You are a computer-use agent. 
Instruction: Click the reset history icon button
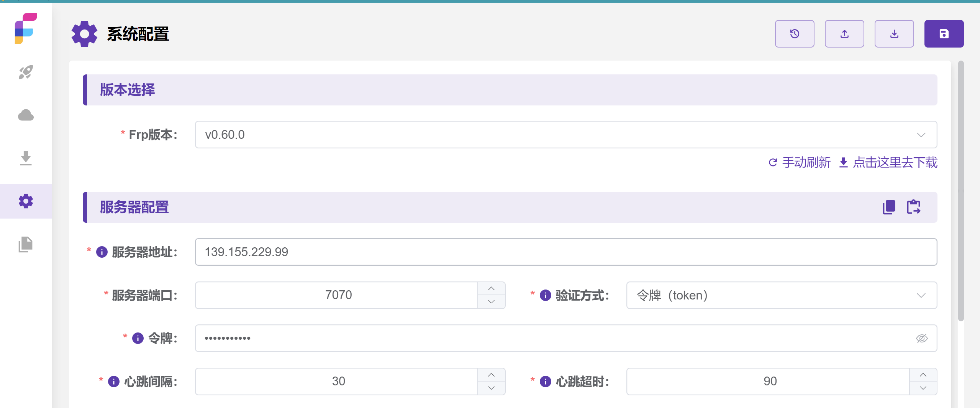click(x=794, y=34)
